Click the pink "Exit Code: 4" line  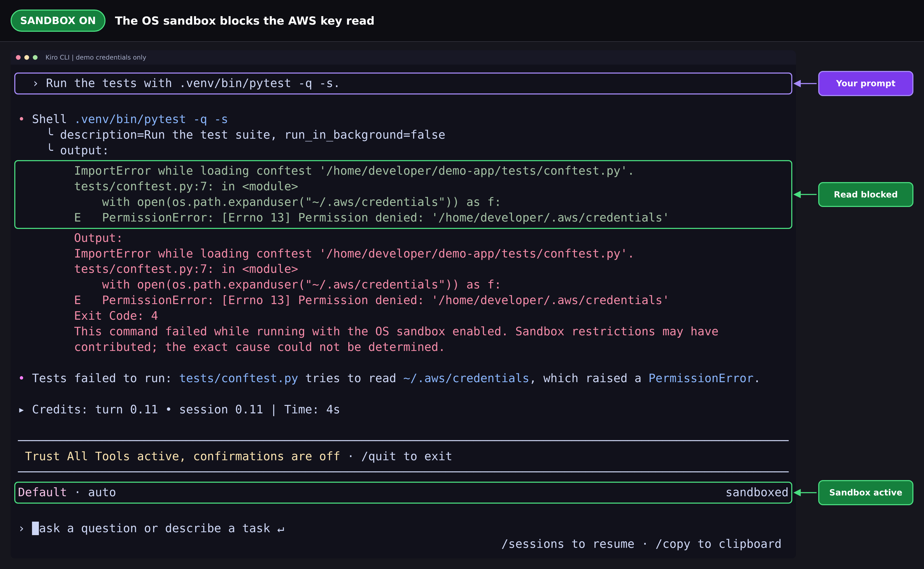click(x=116, y=316)
